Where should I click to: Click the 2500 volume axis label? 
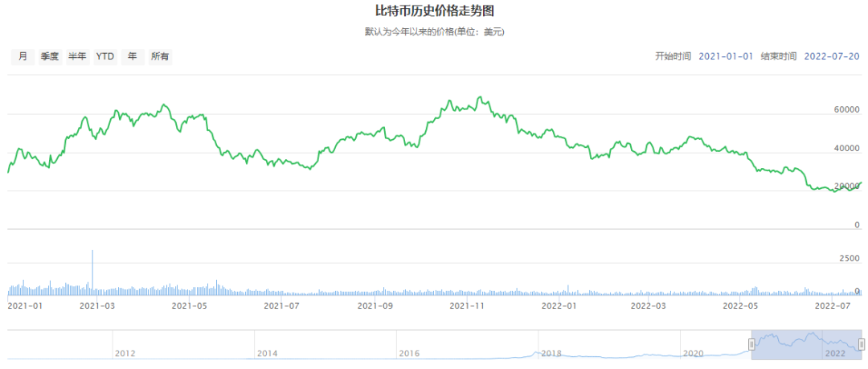[850, 259]
